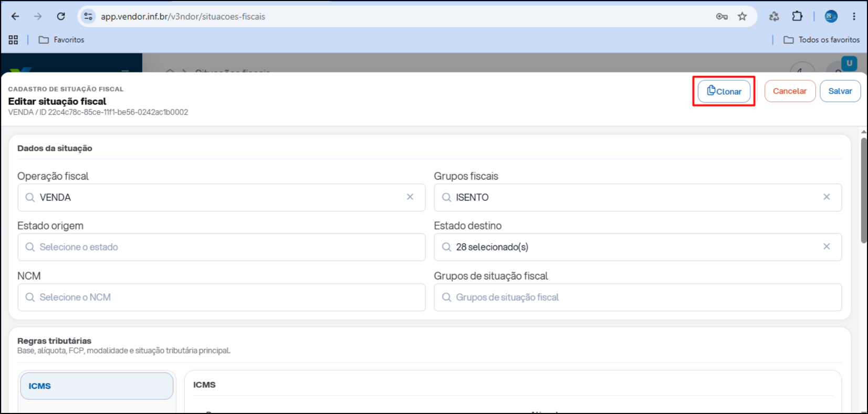Screen dimensions: 868x414
Task: Clear the VENDA fiscal operation selection
Action: (410, 197)
